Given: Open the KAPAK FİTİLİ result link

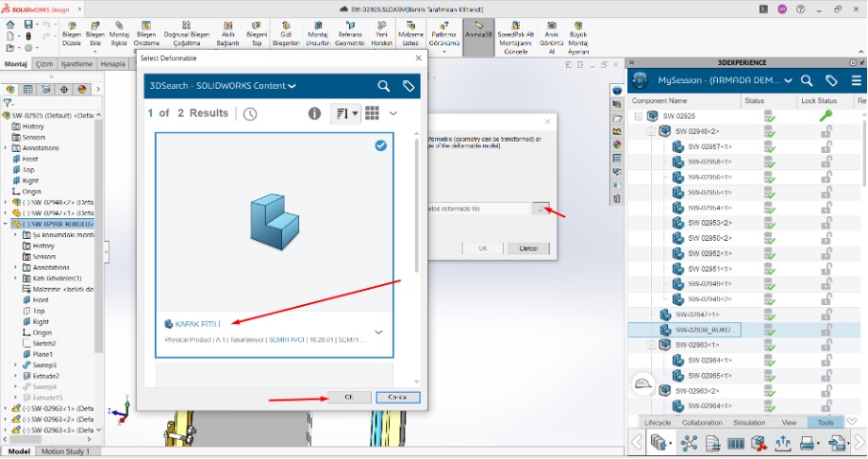Looking at the screenshot, I should [198, 324].
